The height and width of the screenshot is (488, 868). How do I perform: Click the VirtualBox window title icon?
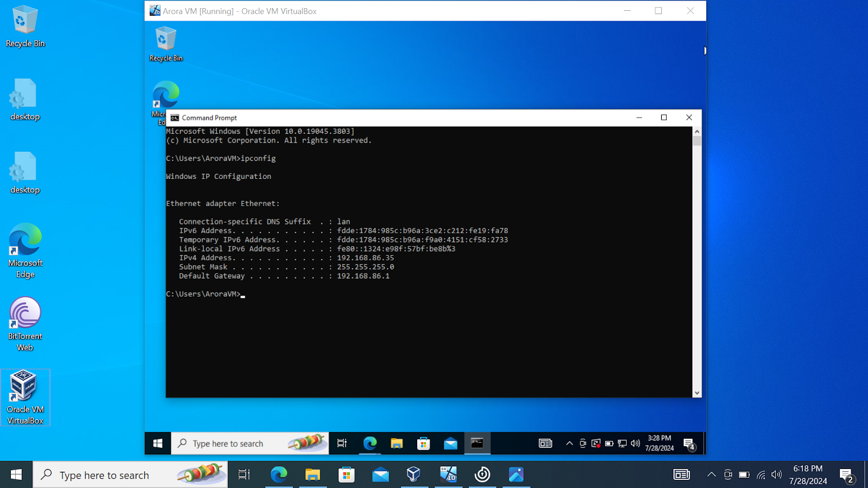click(x=155, y=11)
